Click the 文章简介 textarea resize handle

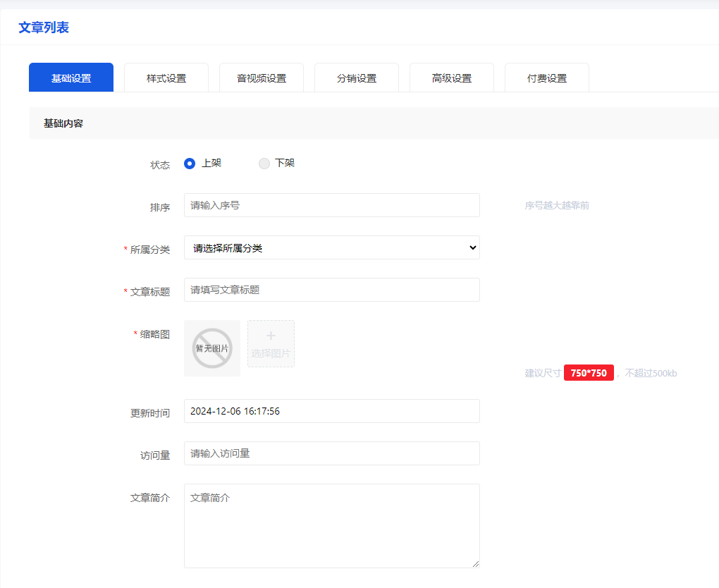[476, 564]
